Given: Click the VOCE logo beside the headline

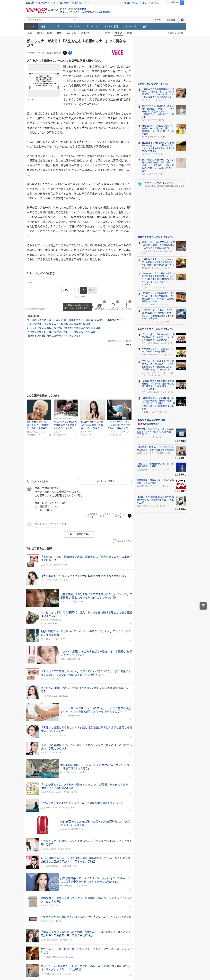Looking at the screenshot, I should pos(118,53).
